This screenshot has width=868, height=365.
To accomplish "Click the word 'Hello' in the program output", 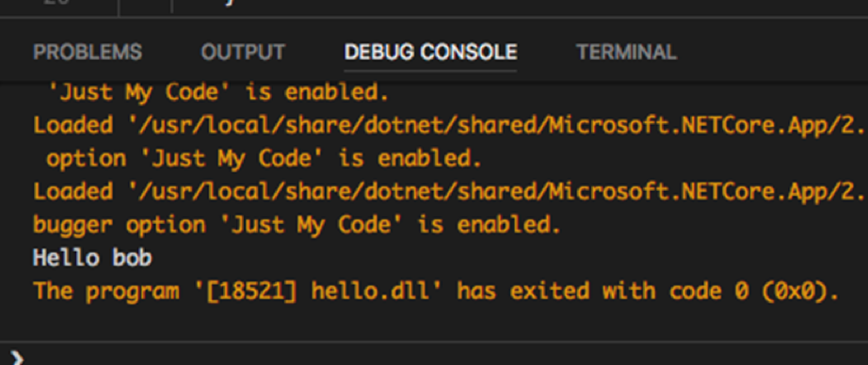I will coord(67,259).
